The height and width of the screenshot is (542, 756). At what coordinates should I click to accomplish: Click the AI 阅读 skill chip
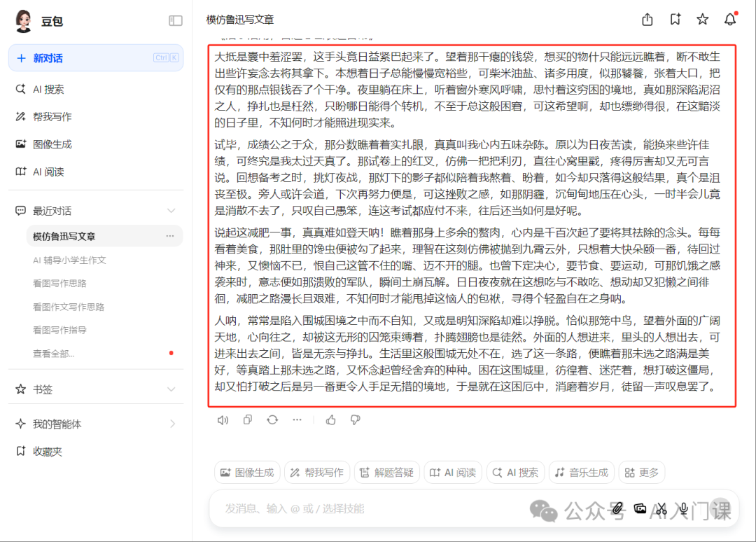coord(453,473)
